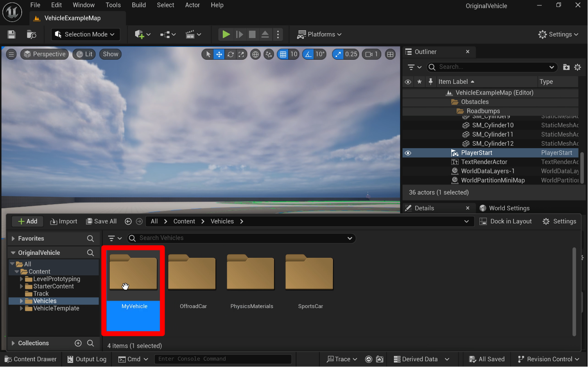Open scale snap value 0.25
This screenshot has width=588, height=367.
pyautogui.click(x=351, y=54)
